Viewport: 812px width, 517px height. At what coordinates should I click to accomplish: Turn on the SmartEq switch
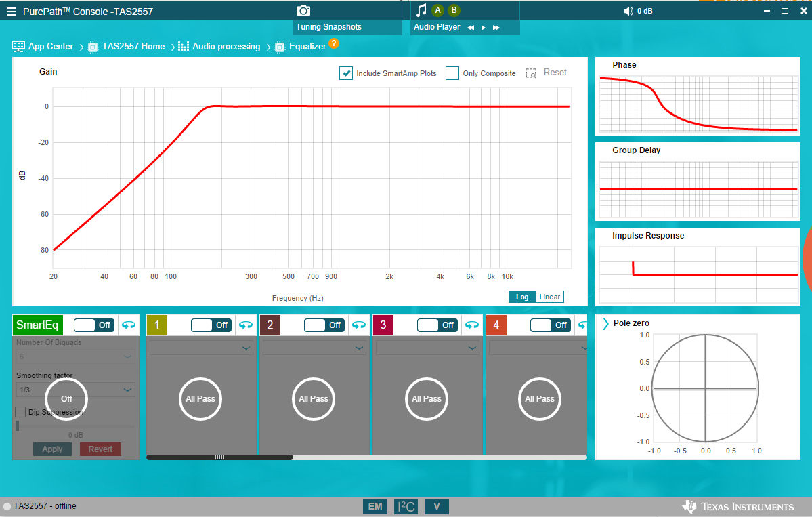click(x=93, y=325)
